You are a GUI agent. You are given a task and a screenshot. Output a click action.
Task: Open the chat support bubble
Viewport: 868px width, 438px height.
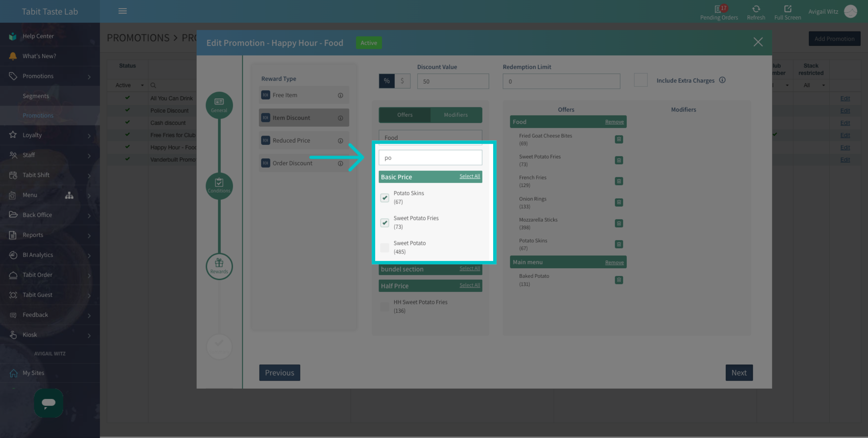point(49,403)
